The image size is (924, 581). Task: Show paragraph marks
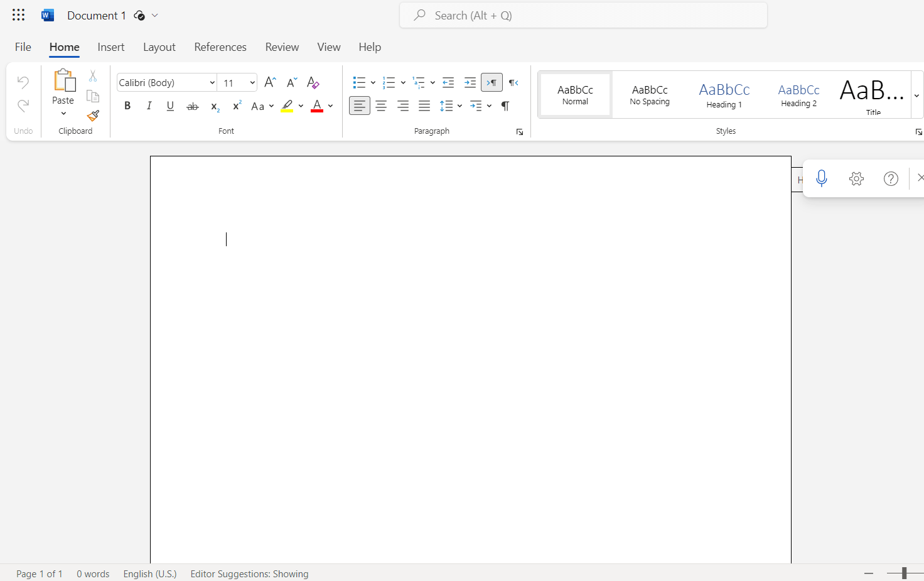pyautogui.click(x=505, y=106)
